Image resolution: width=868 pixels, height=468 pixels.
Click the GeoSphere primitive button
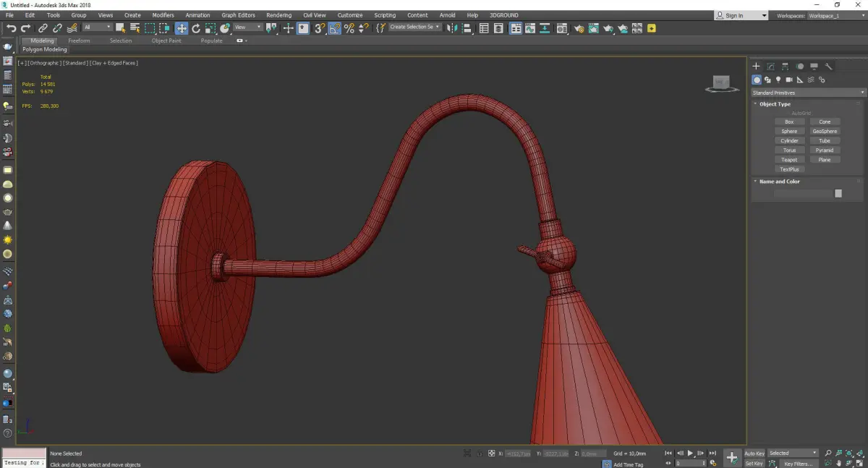825,132
